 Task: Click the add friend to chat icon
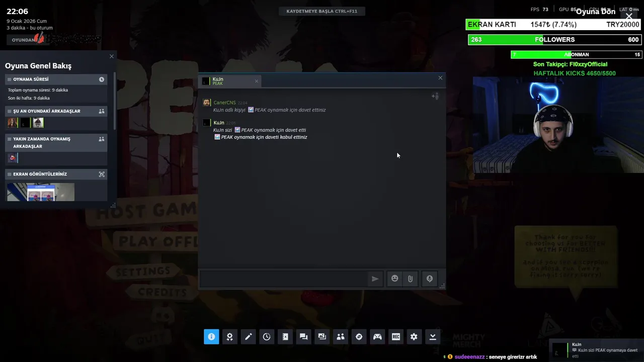click(435, 96)
